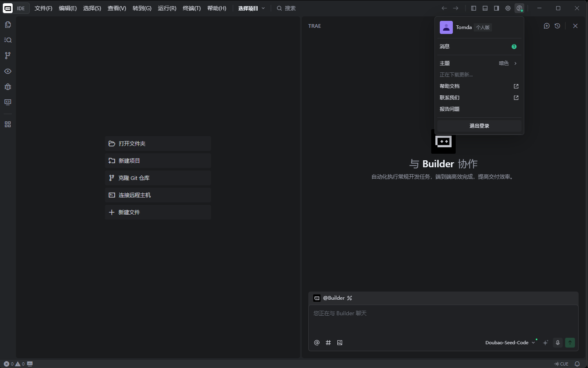Screen dimensions: 588x368
Task: Click the 搜索 search box in the title bar
Action: pyautogui.click(x=286, y=8)
